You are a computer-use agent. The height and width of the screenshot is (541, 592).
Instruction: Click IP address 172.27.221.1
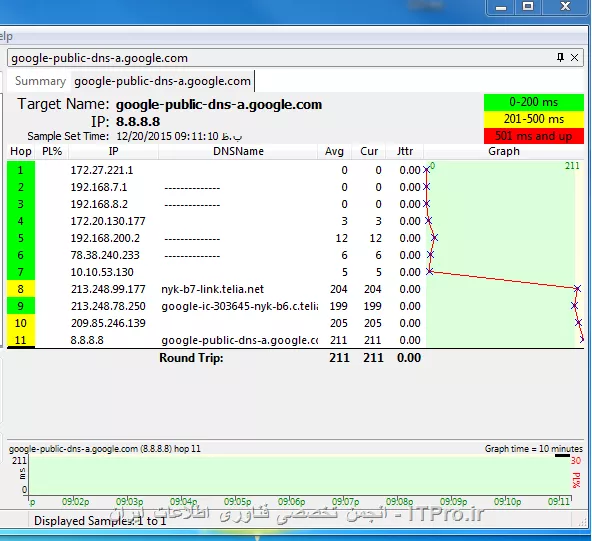[102, 170]
